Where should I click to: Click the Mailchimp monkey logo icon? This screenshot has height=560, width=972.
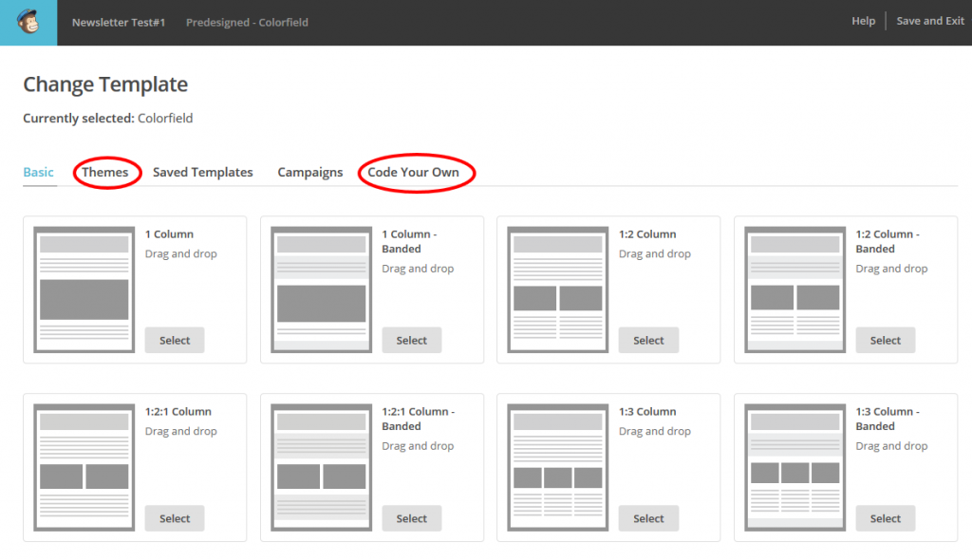(28, 22)
